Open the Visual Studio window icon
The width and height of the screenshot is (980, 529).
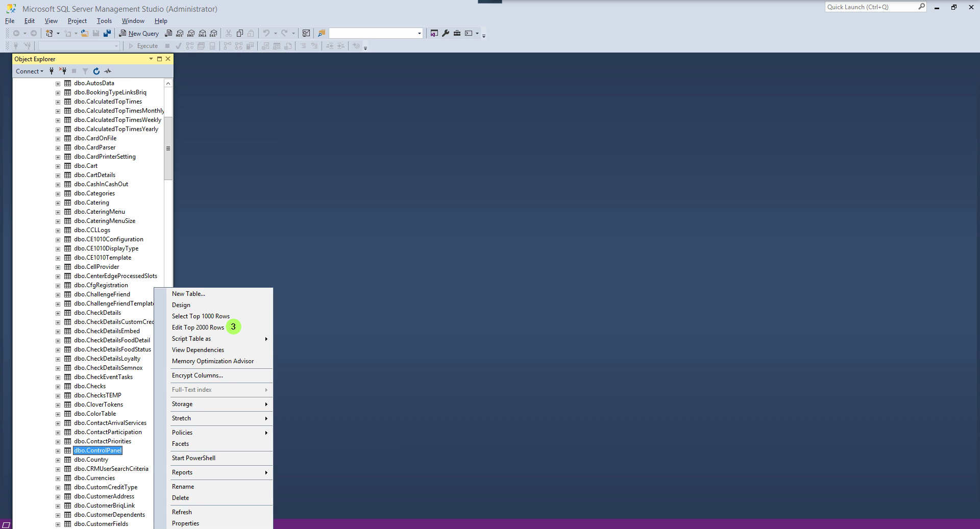(434, 33)
